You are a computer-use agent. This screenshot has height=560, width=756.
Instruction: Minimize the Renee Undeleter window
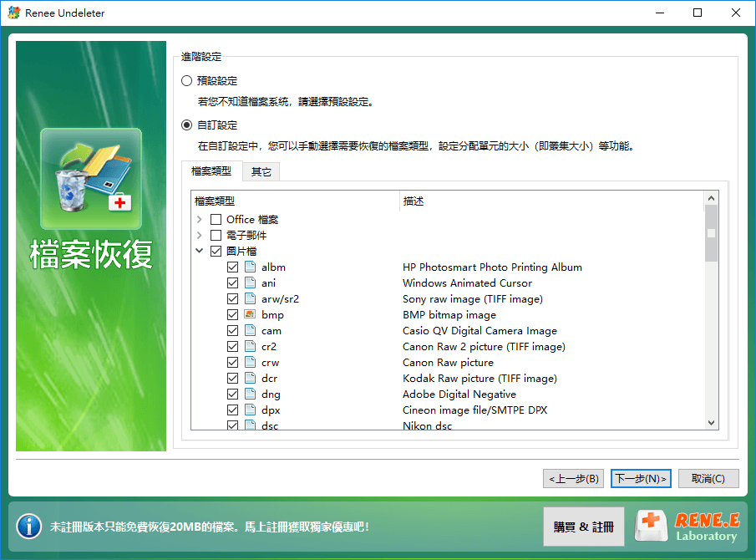point(660,13)
